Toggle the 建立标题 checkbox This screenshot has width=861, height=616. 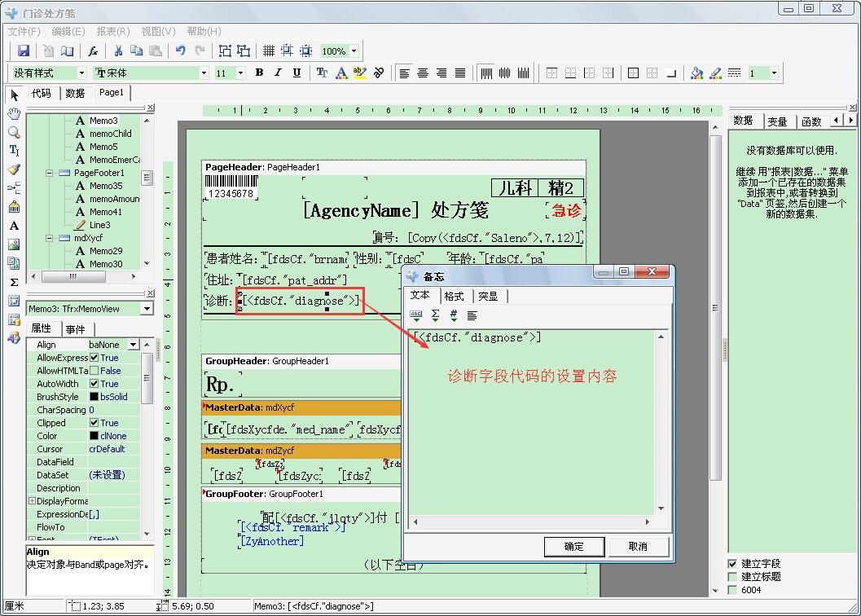coord(732,577)
